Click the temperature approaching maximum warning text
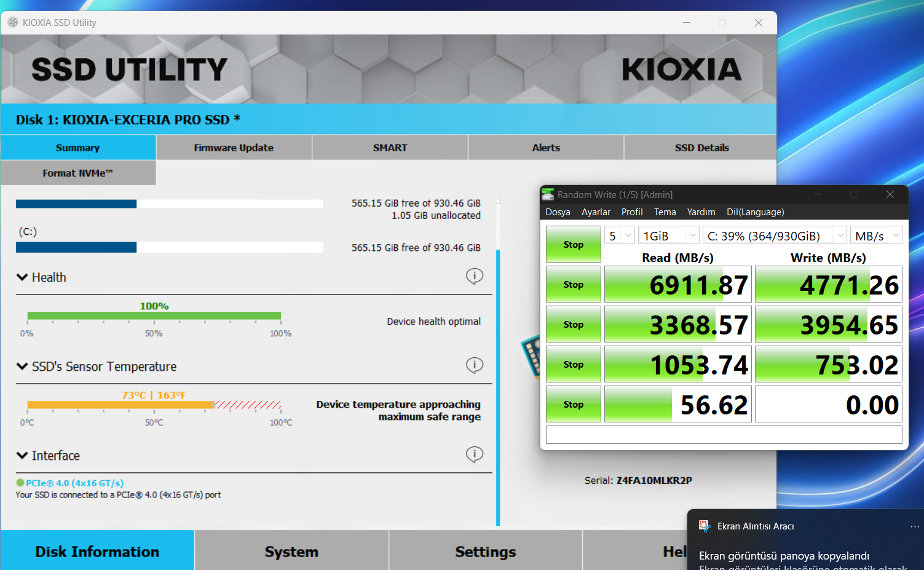Viewport: 924px width, 570px height. coord(398,410)
